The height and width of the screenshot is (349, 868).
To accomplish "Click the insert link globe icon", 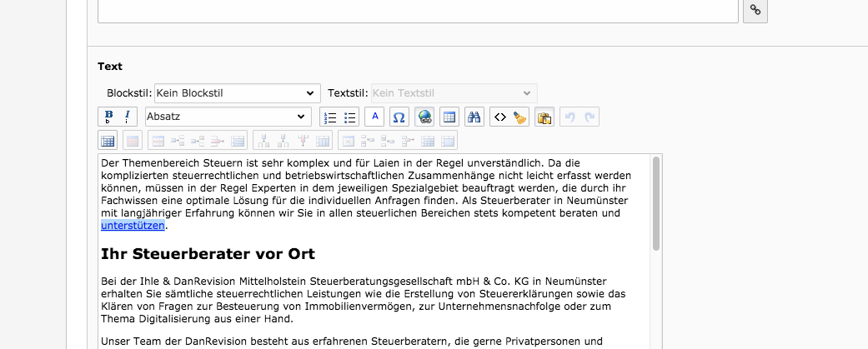I will [424, 117].
